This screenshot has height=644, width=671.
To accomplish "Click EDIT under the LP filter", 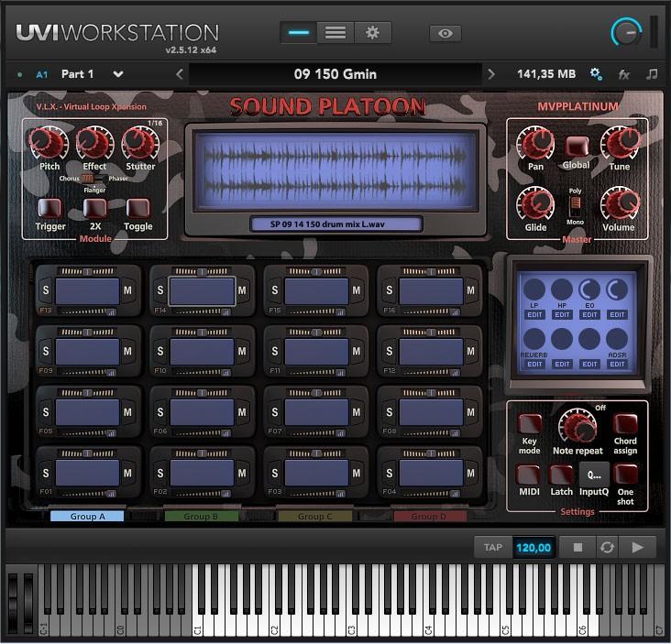I will click(x=534, y=314).
